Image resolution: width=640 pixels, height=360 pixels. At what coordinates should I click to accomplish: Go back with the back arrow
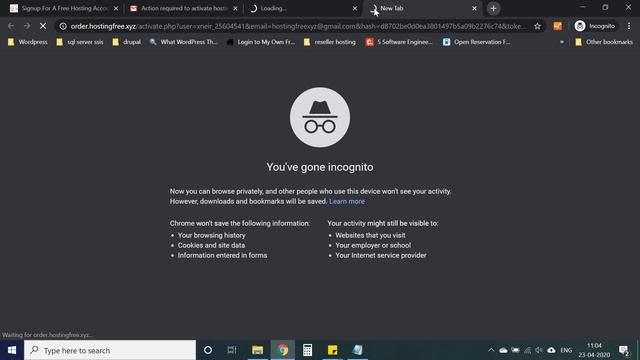point(11,26)
